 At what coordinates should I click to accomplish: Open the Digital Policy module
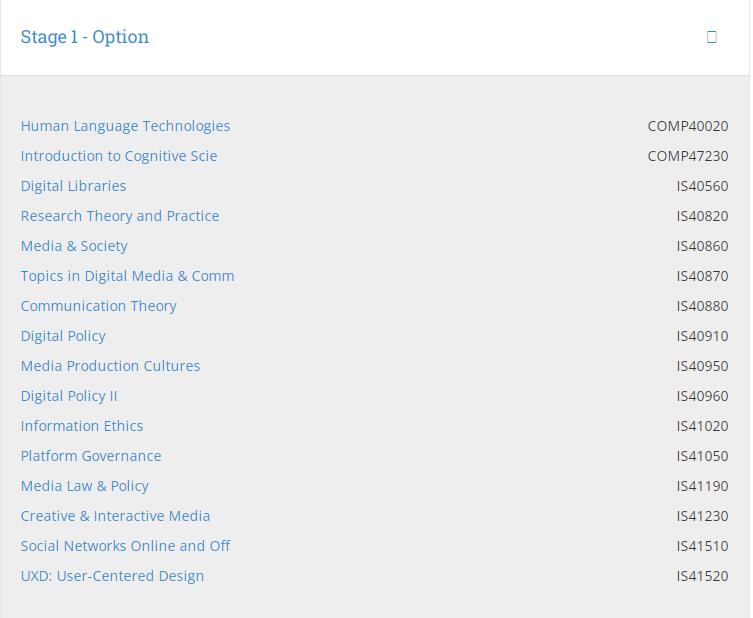63,336
